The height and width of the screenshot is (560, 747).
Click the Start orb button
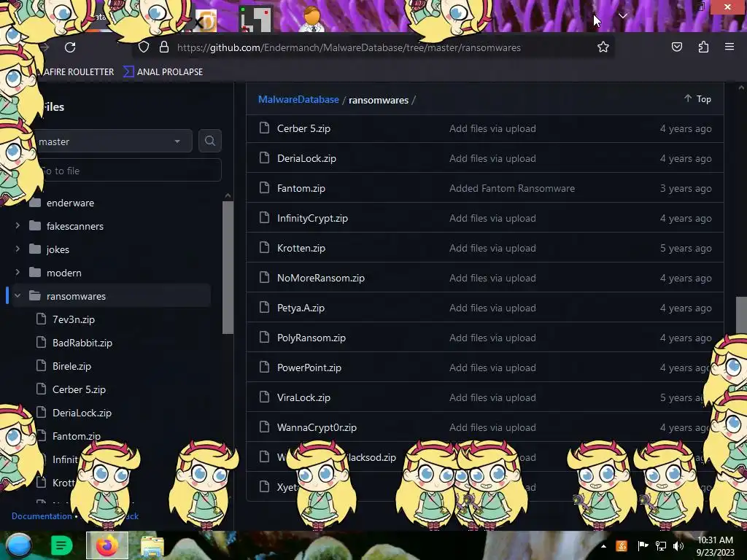18,545
